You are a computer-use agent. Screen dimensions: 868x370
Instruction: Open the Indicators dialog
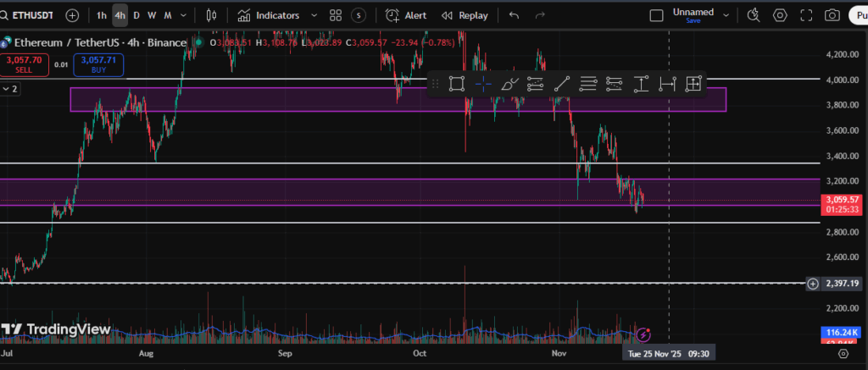(x=269, y=15)
